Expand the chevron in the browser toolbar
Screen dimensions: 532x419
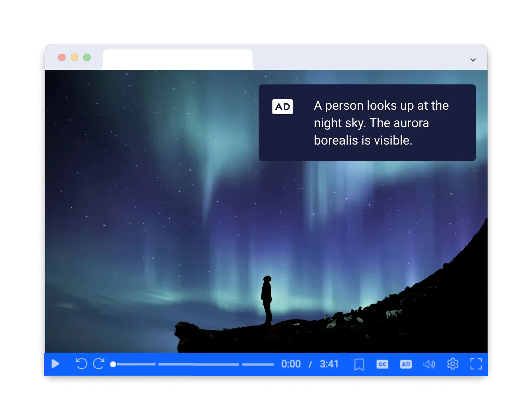point(473,60)
